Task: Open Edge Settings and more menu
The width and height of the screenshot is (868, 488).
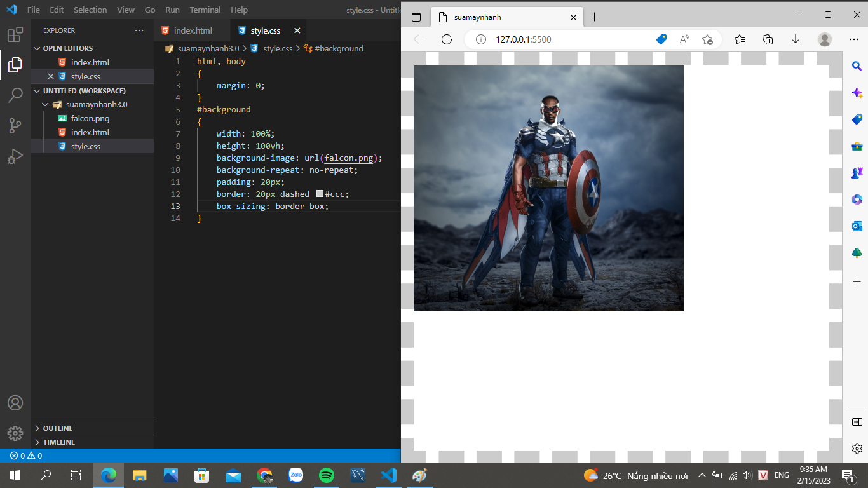Action: (x=854, y=39)
